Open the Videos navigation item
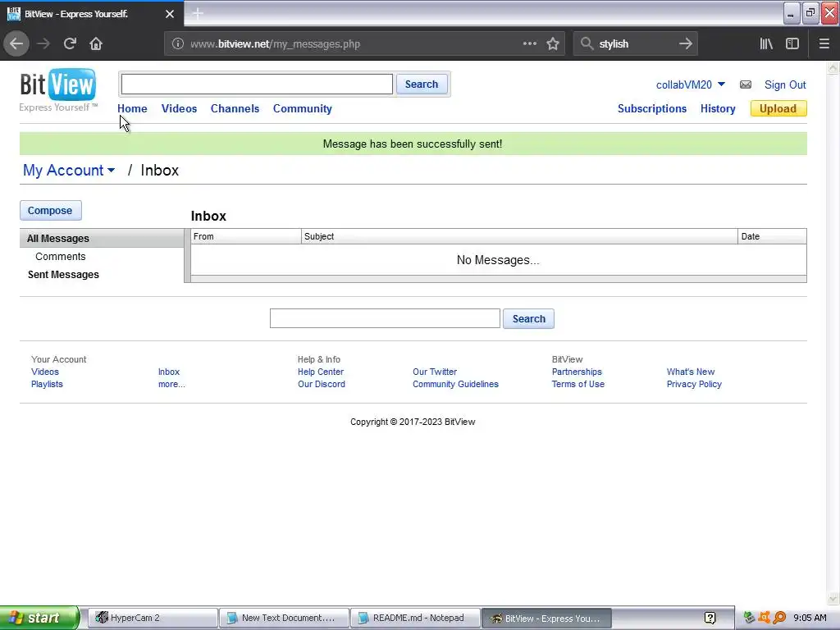Screen dimensions: 840x630 [179, 108]
